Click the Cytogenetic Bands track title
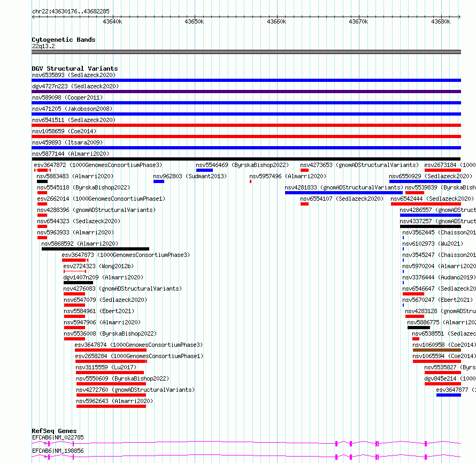Screen dimensions: 476x463 click(x=64, y=40)
